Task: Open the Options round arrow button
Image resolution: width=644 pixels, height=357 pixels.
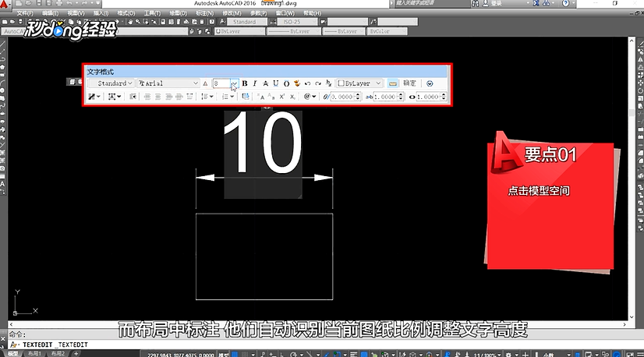Action: click(430, 83)
